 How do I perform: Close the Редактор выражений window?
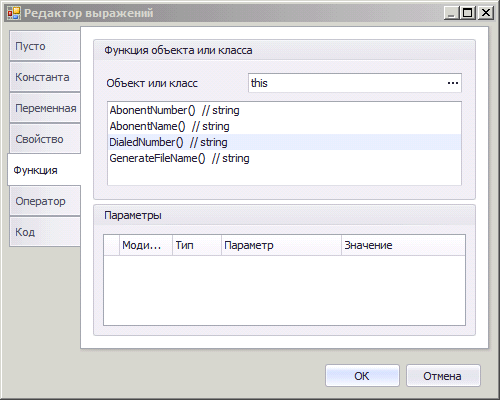(x=486, y=13)
